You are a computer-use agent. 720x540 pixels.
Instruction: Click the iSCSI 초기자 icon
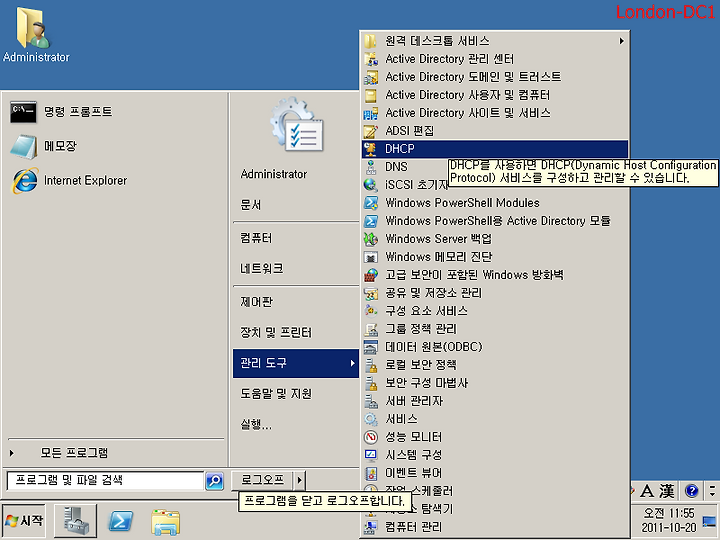(x=371, y=185)
